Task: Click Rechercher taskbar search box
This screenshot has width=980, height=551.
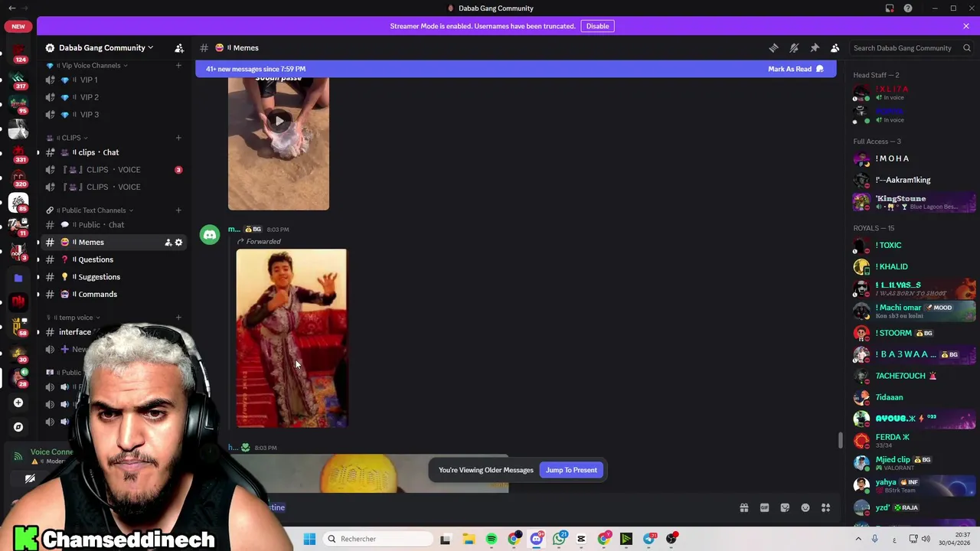Action: pyautogui.click(x=378, y=539)
